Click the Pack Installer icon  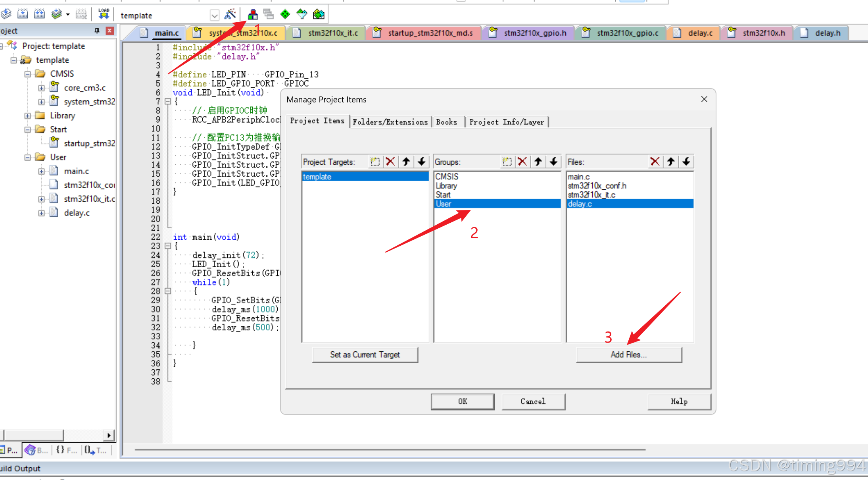click(319, 15)
